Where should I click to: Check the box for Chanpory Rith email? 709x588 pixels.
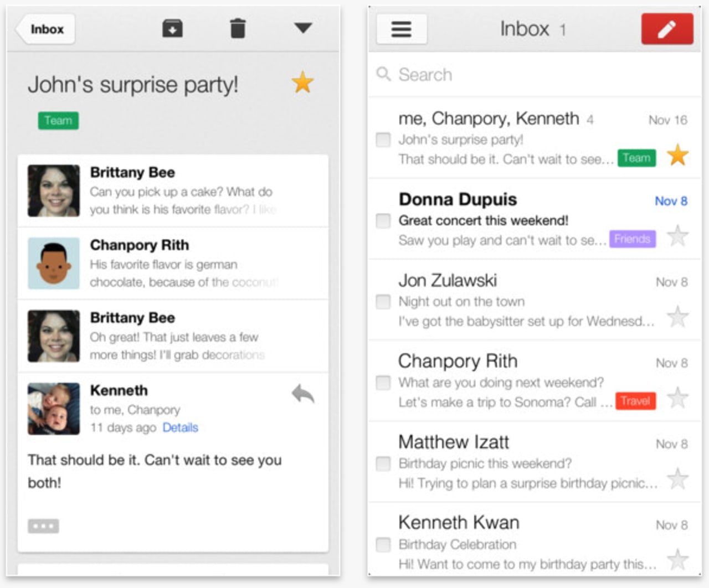point(383,383)
